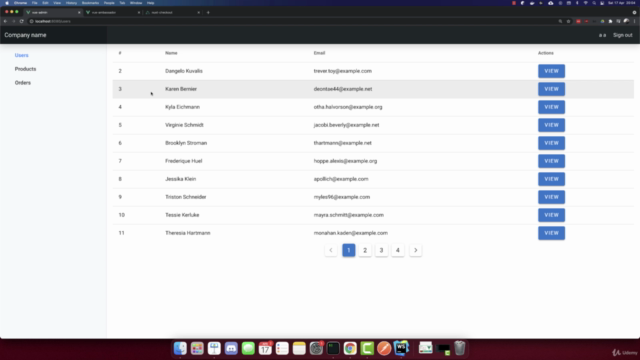Open Calendar app in dock
The height and width of the screenshot is (360, 640).
(x=265, y=348)
